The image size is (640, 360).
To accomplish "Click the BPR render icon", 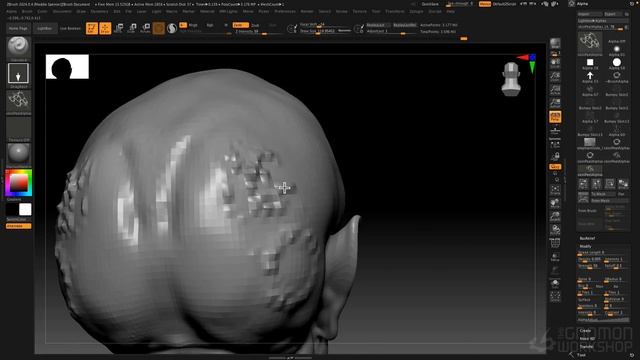I will (x=555, y=43).
